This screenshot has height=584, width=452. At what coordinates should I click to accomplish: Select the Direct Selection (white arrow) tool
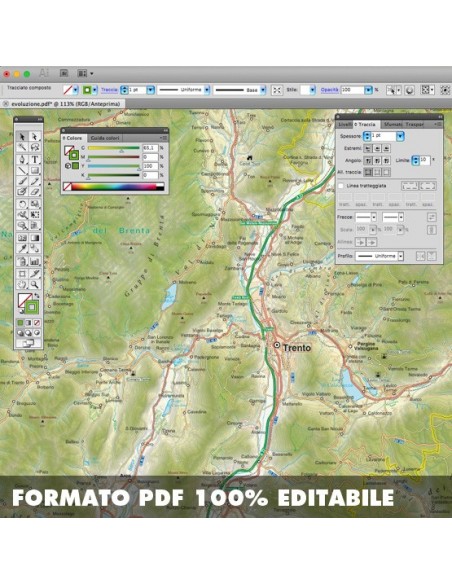[35, 137]
